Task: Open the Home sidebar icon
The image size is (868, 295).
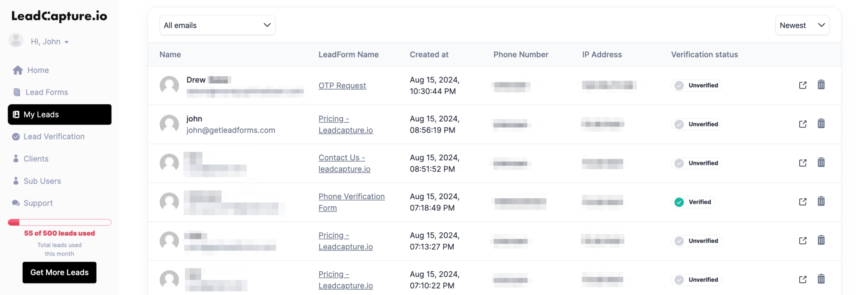Action: point(18,70)
